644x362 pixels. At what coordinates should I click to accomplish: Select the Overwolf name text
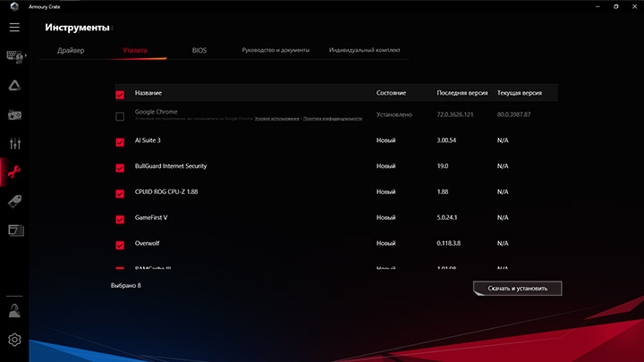tap(147, 243)
